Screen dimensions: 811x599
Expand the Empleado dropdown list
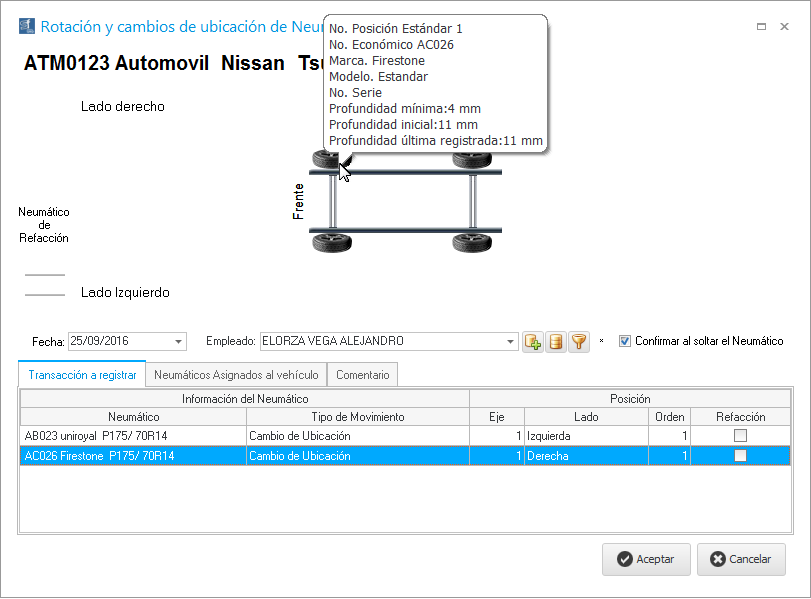511,342
